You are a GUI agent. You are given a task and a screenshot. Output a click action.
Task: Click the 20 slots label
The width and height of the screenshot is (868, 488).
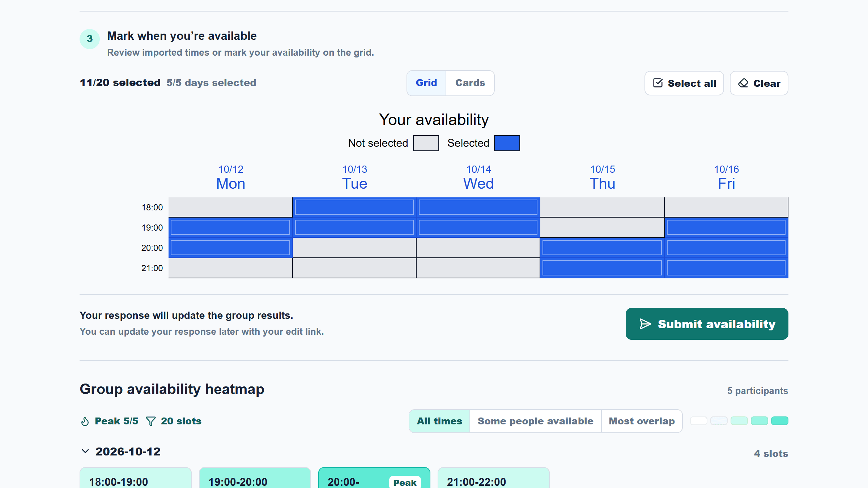coord(181,421)
